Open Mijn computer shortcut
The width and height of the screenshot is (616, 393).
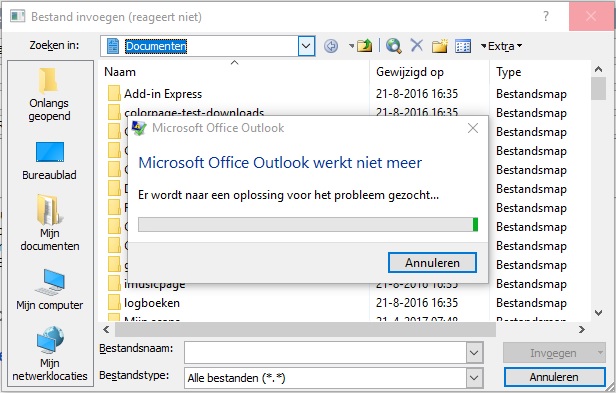[x=50, y=290]
